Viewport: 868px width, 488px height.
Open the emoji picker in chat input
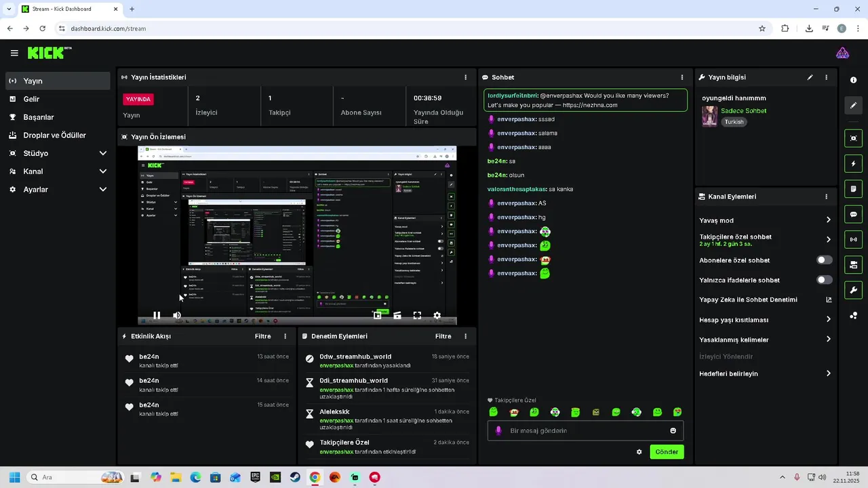[673, 430]
